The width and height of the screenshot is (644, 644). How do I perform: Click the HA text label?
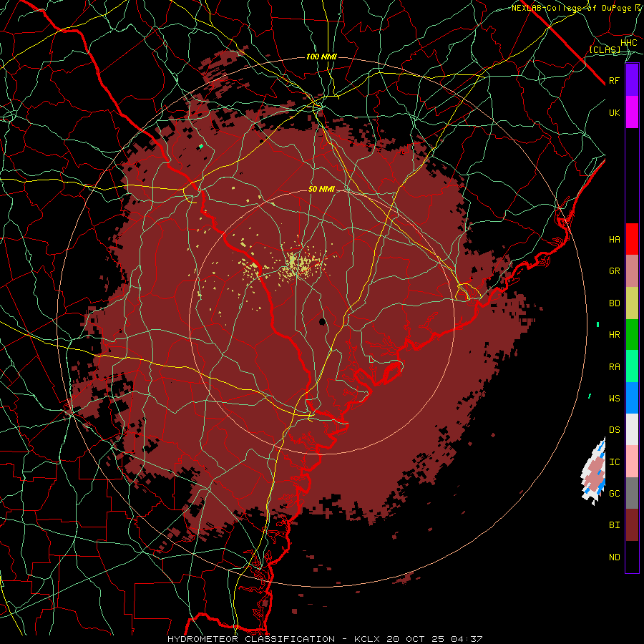pyautogui.click(x=614, y=240)
